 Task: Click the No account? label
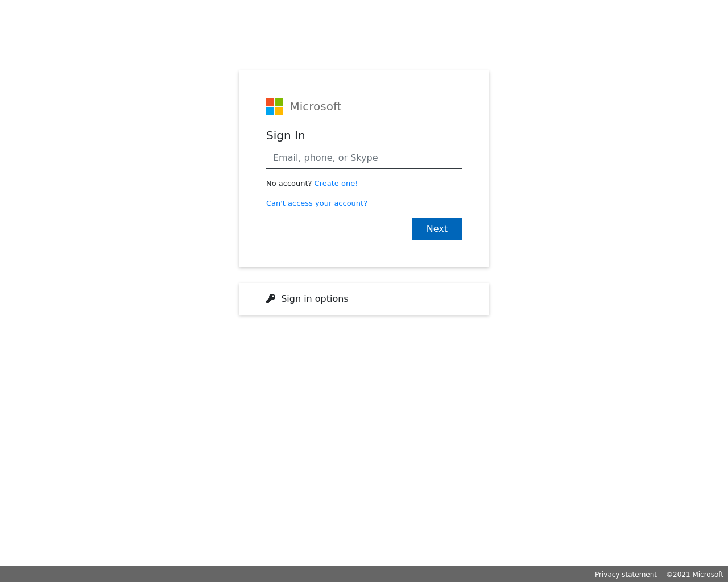289,184
